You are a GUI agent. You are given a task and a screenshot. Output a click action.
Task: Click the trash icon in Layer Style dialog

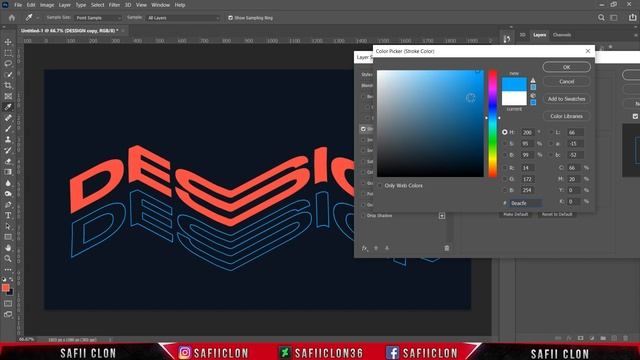tap(447, 248)
